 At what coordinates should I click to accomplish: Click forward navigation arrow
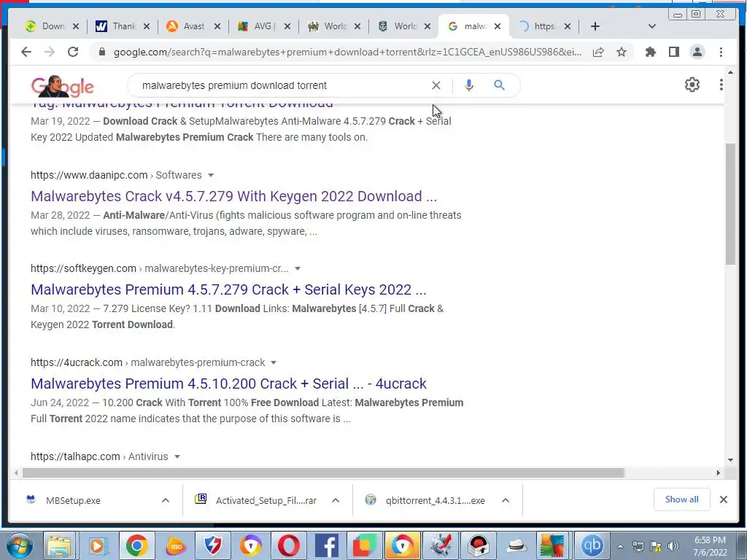coord(50,52)
